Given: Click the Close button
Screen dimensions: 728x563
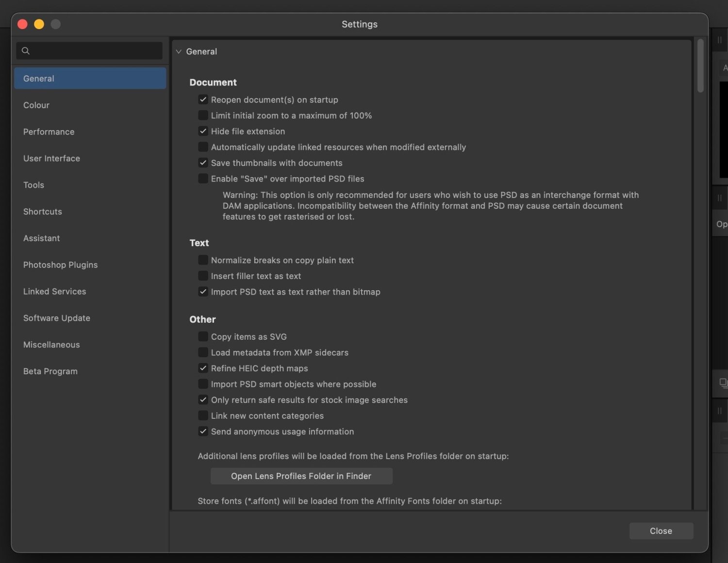Looking at the screenshot, I should click(661, 530).
